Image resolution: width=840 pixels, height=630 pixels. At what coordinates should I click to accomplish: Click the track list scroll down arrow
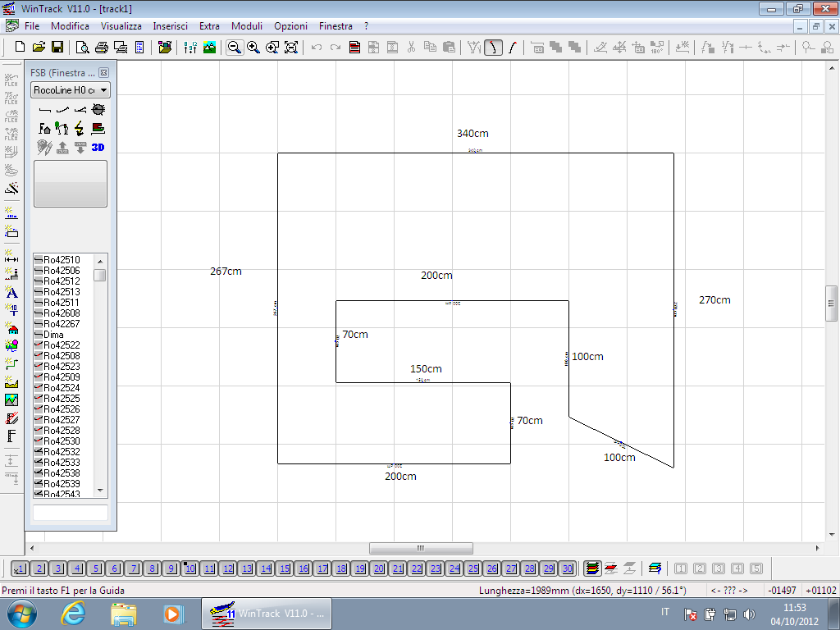tap(100, 491)
